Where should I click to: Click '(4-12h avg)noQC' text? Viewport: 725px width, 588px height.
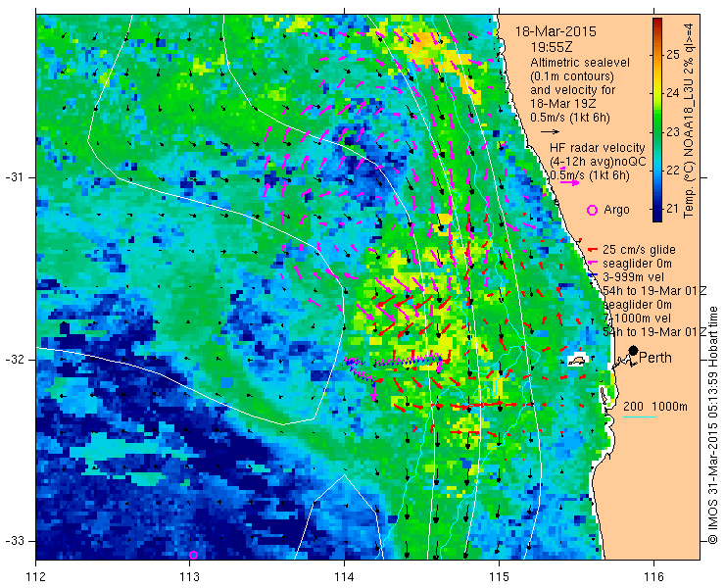pyautogui.click(x=598, y=162)
